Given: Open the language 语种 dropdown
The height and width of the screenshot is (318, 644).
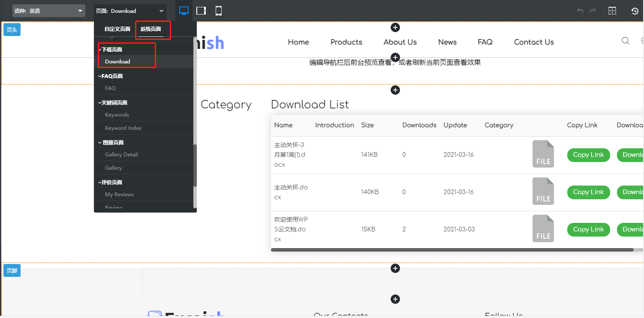Looking at the screenshot, I should point(48,11).
